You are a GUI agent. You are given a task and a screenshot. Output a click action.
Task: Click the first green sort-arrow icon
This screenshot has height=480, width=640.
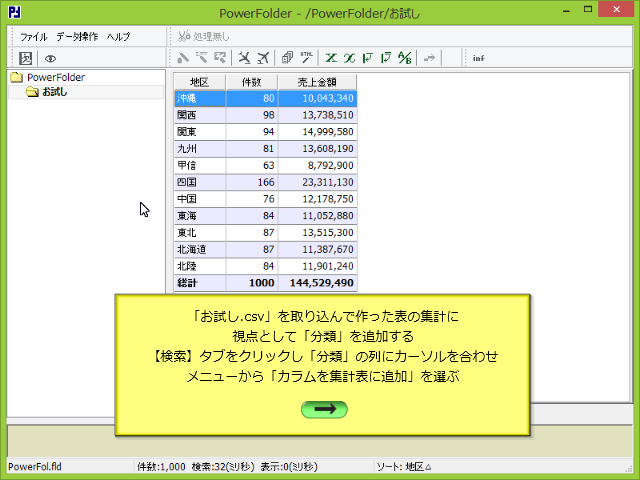(x=368, y=58)
